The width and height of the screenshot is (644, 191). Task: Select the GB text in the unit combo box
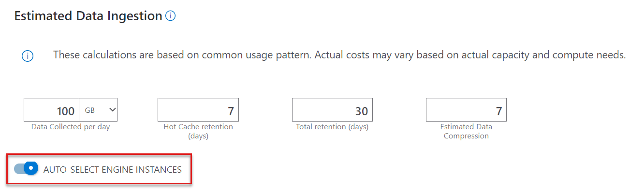89,110
